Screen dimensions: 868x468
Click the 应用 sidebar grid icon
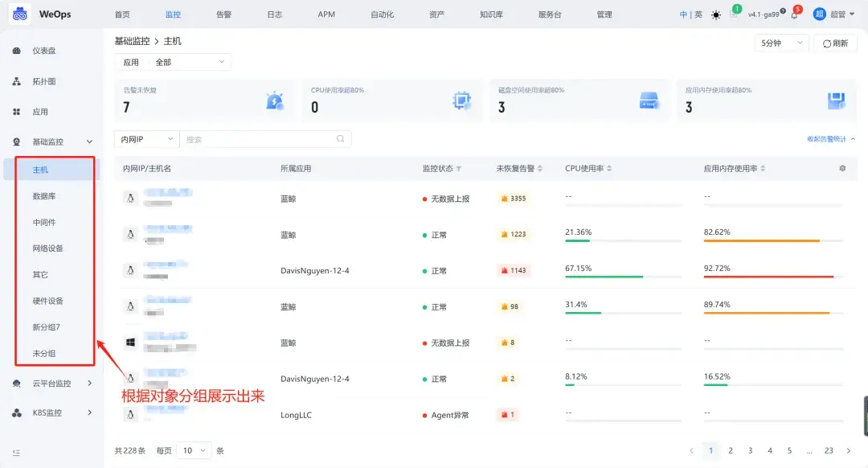(x=17, y=111)
